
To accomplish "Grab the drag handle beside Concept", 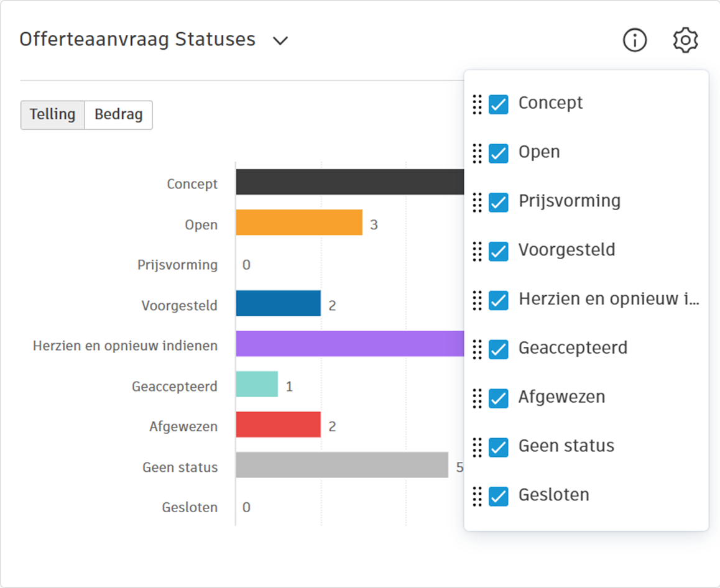I will (x=478, y=104).
